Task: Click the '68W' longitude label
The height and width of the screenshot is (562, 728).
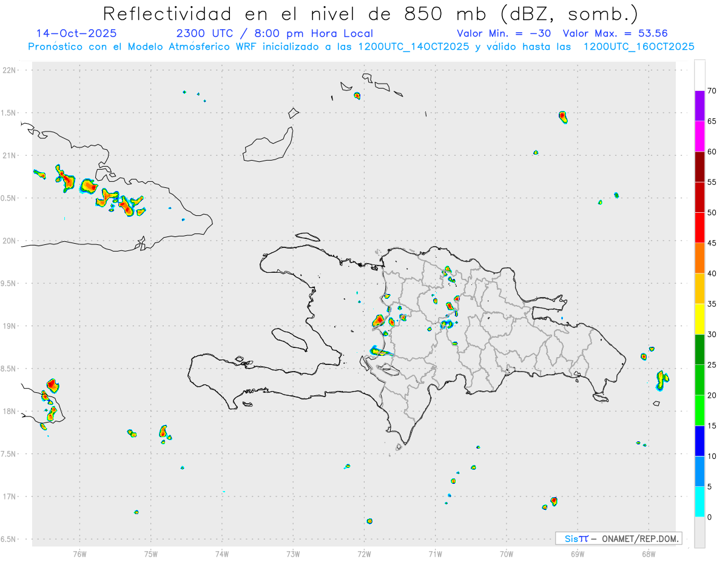Action: coord(649,554)
